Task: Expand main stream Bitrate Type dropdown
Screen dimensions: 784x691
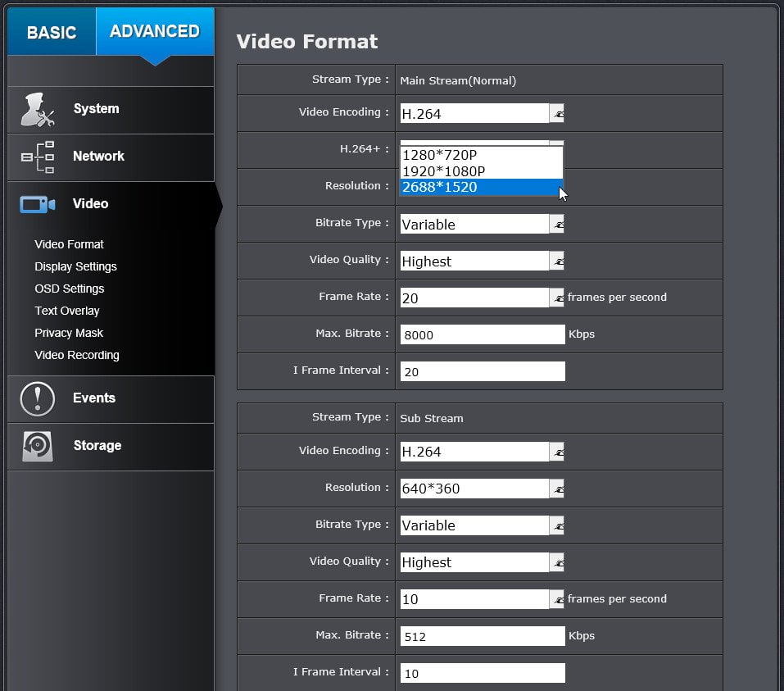Action: click(x=557, y=224)
